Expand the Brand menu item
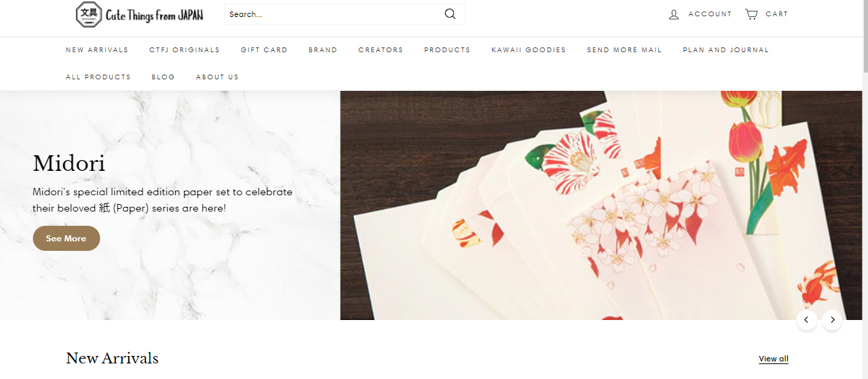Image resolution: width=868 pixels, height=379 pixels. coord(323,50)
